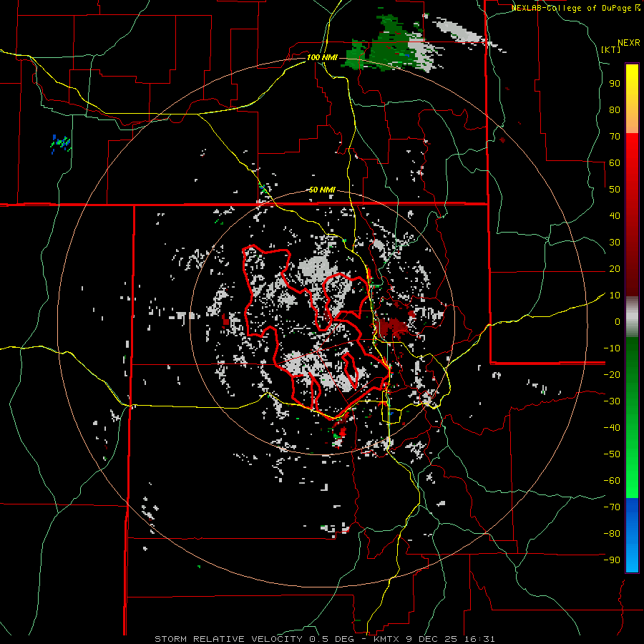Click the -40 value on the scale
The width and height of the screenshot is (644, 644).
[x=612, y=428]
